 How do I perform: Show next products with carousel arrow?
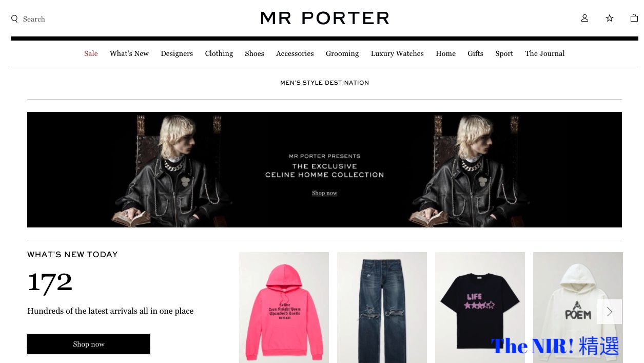610,312
